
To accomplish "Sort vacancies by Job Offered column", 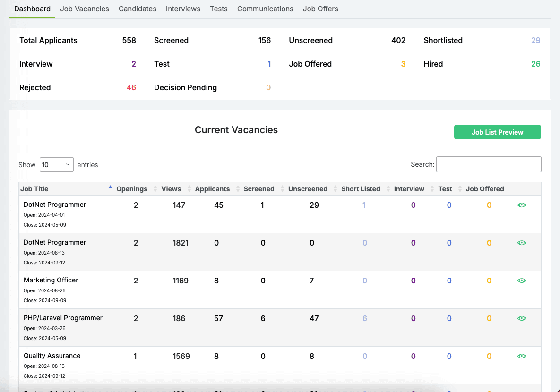I will pyautogui.click(x=485, y=189).
